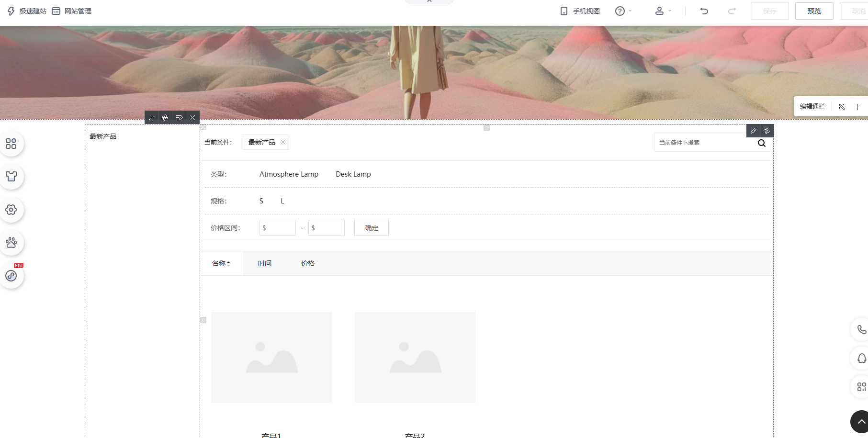Click the list-edit icon on left module toolbar
Screen dimensions: 868x438
click(179, 118)
